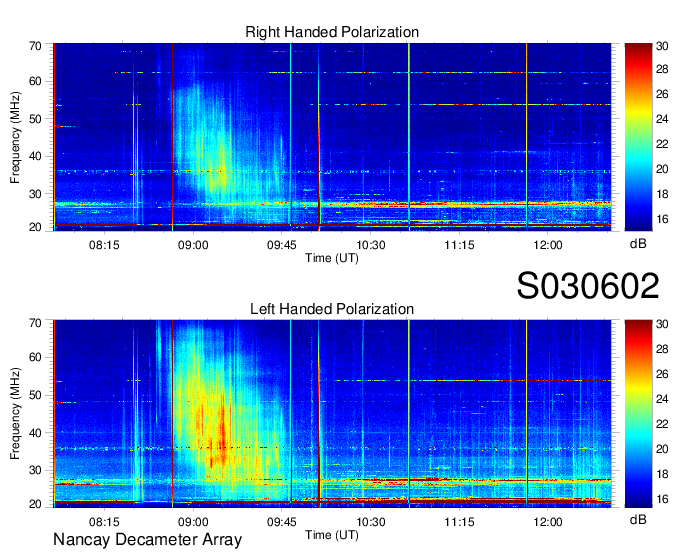Click the 11:15 tick of Right Handed plot
Screen dimensions: 680x552
(x=459, y=245)
